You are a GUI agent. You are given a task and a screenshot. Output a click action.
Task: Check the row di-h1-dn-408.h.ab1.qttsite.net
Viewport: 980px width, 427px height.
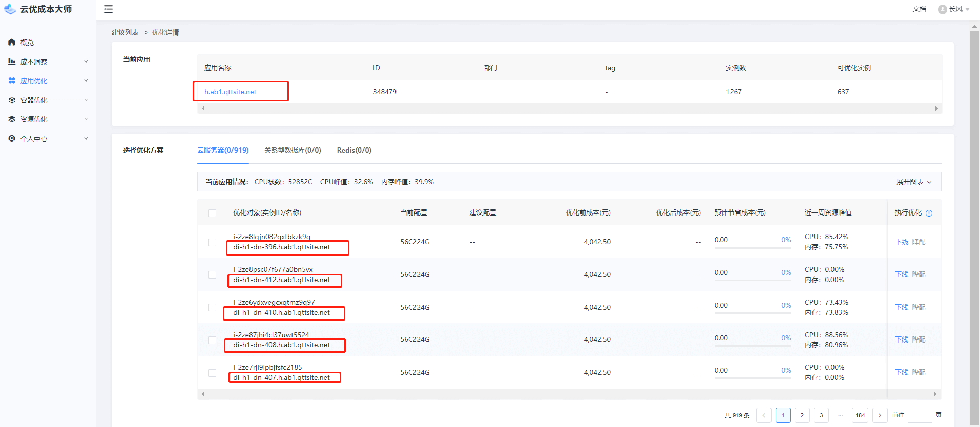(212, 340)
